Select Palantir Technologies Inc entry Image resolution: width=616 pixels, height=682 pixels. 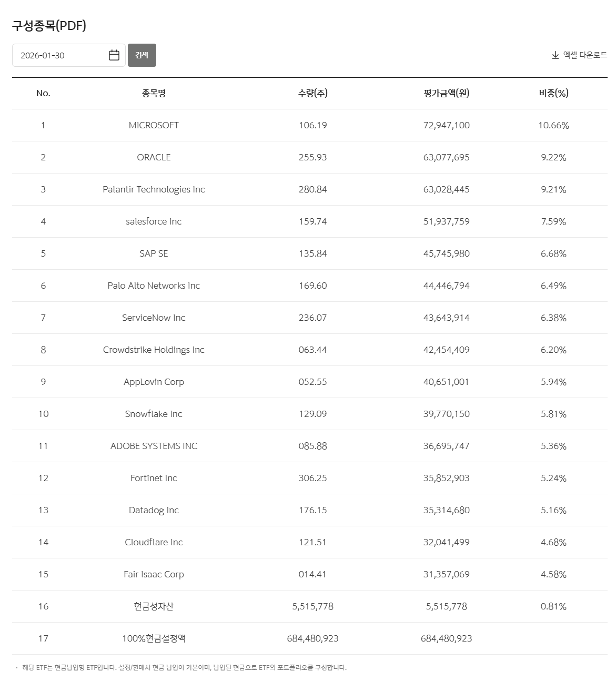tap(154, 189)
